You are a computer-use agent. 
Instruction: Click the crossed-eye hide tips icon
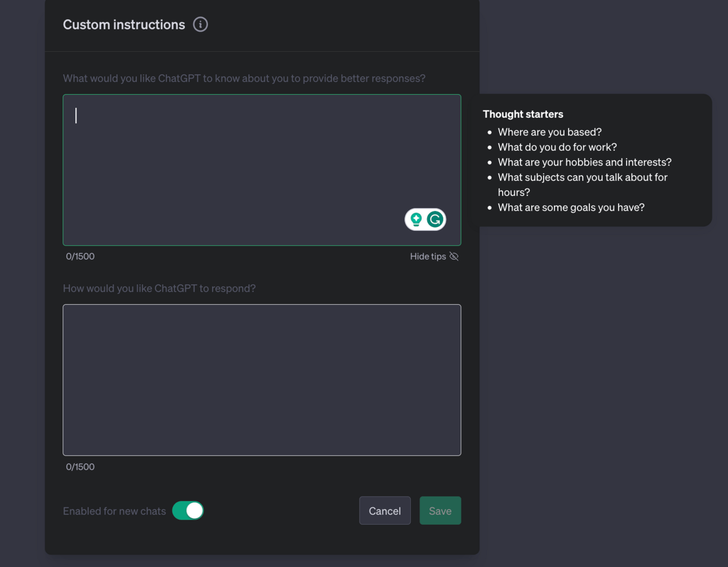click(x=454, y=256)
